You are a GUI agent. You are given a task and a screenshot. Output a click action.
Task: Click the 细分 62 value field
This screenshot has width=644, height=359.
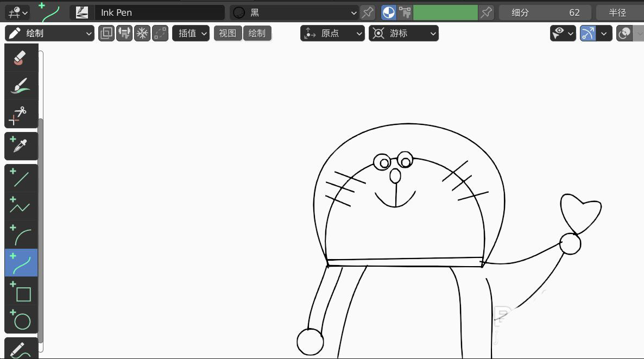pyautogui.click(x=545, y=12)
